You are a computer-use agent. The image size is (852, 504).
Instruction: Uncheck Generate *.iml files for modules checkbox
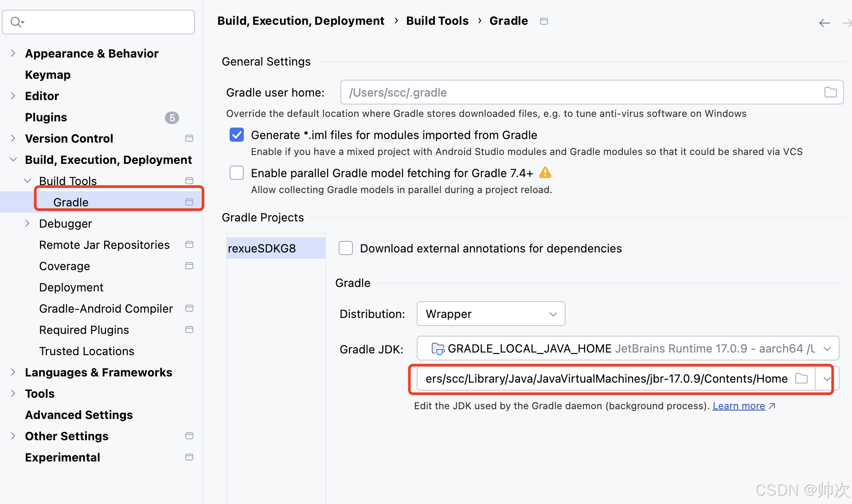point(237,135)
